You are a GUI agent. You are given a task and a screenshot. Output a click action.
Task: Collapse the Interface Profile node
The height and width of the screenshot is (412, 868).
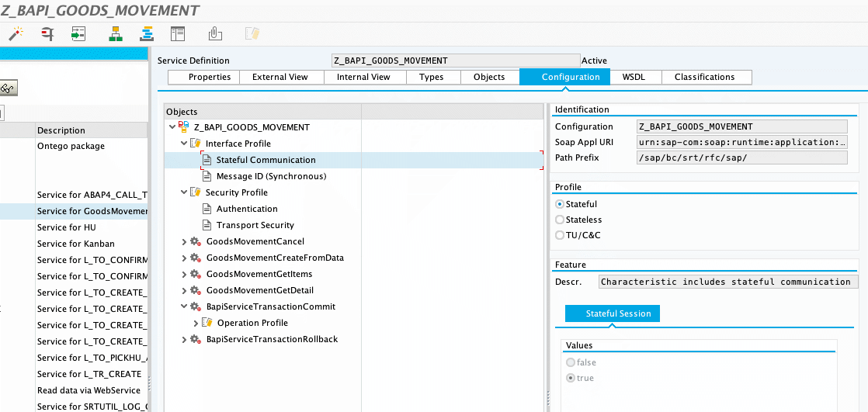pyautogui.click(x=184, y=144)
